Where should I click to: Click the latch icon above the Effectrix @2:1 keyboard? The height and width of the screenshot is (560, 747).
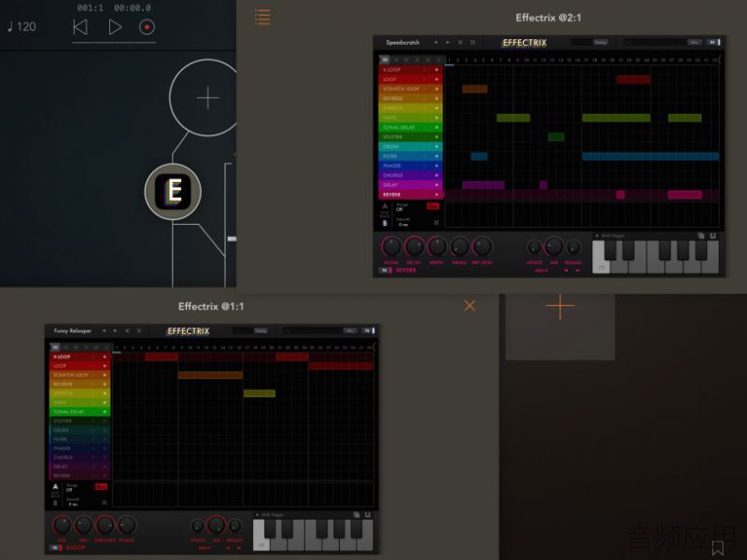[x=712, y=236]
